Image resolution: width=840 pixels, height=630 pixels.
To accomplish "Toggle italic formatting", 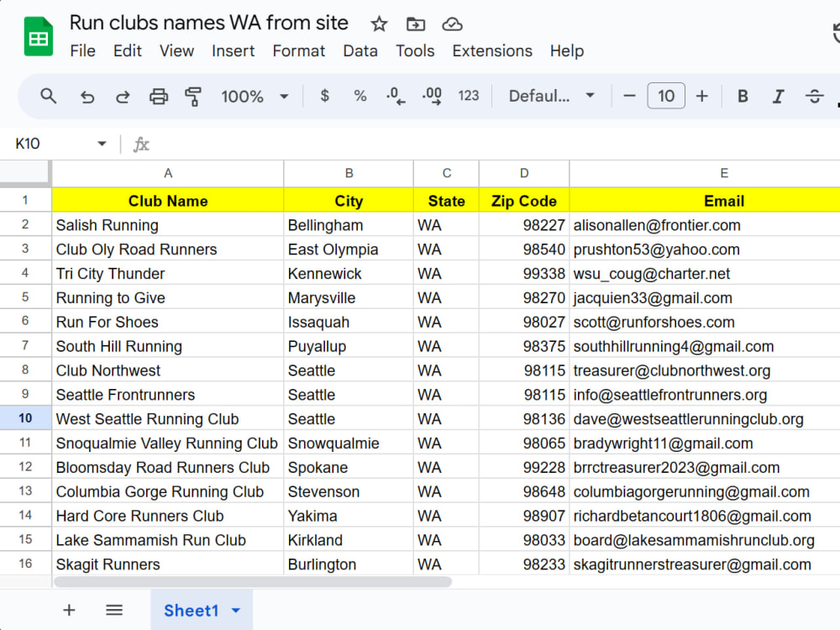I will 779,96.
